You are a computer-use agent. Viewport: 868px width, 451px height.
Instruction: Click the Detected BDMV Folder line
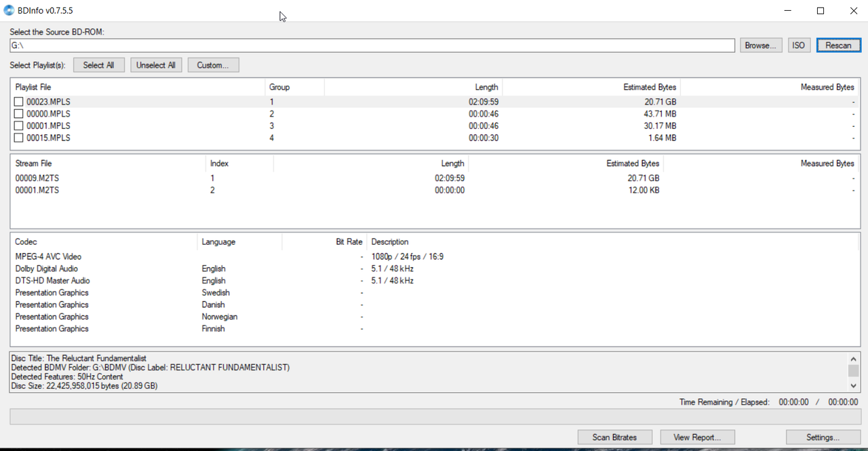click(151, 368)
